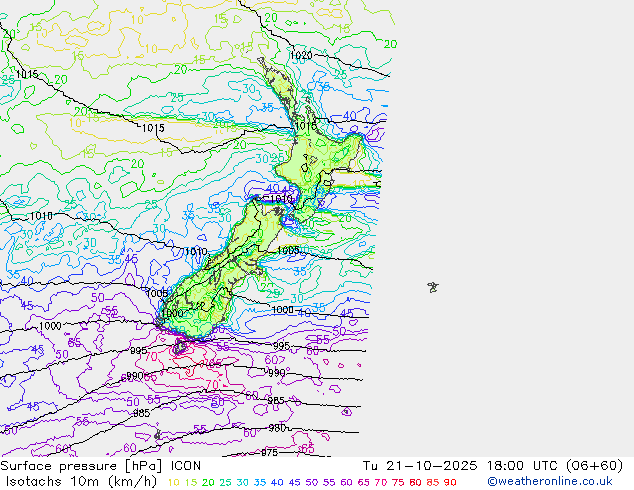Click the 'Tu 21-10-2025 18:00 UTC' timestamp

461,466
